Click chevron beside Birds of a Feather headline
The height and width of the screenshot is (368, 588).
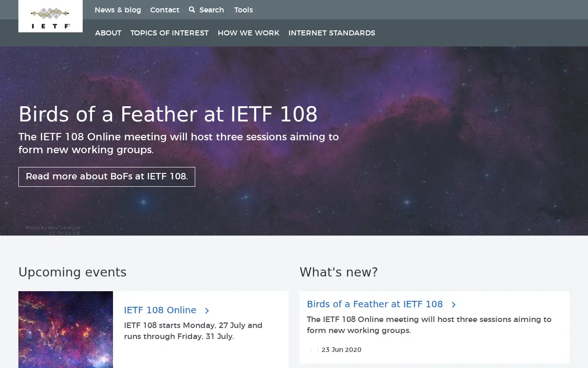tap(453, 305)
